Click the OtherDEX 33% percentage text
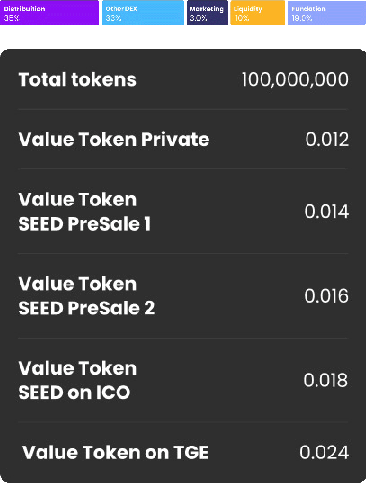This screenshot has width=366, height=483. point(113,18)
